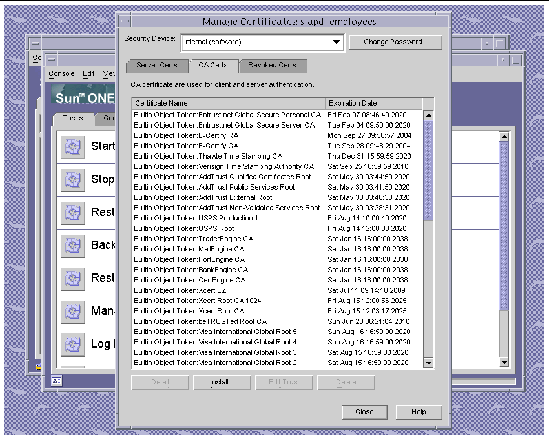The width and height of the screenshot is (549, 440).
Task: Click the certificate list scroll-down arrow
Action: coord(428,363)
